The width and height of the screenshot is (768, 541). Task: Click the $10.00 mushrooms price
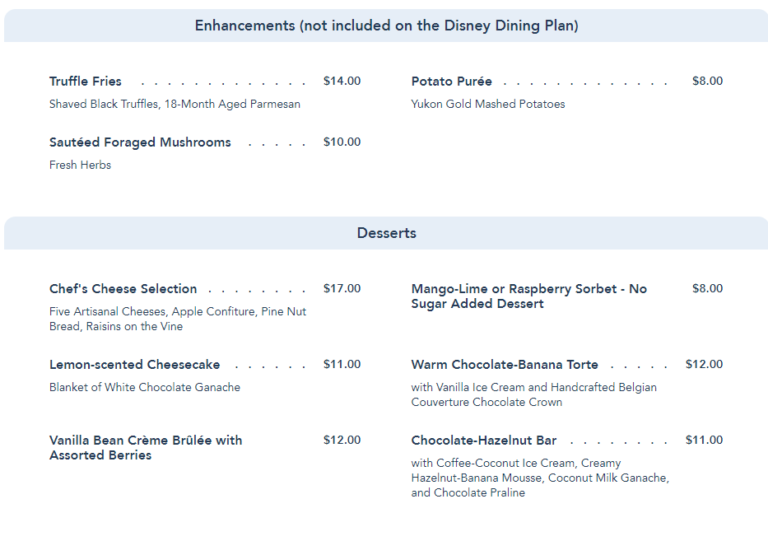pos(342,142)
